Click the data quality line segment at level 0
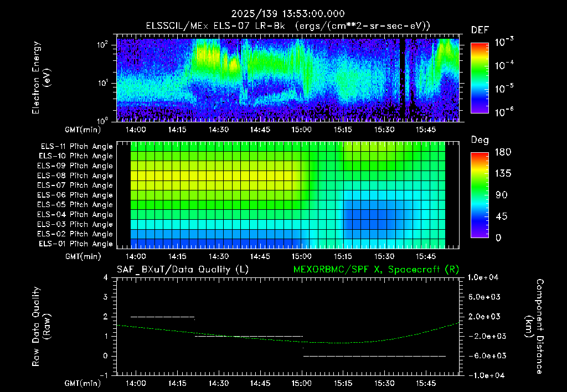567x392 pixels. 374,356
